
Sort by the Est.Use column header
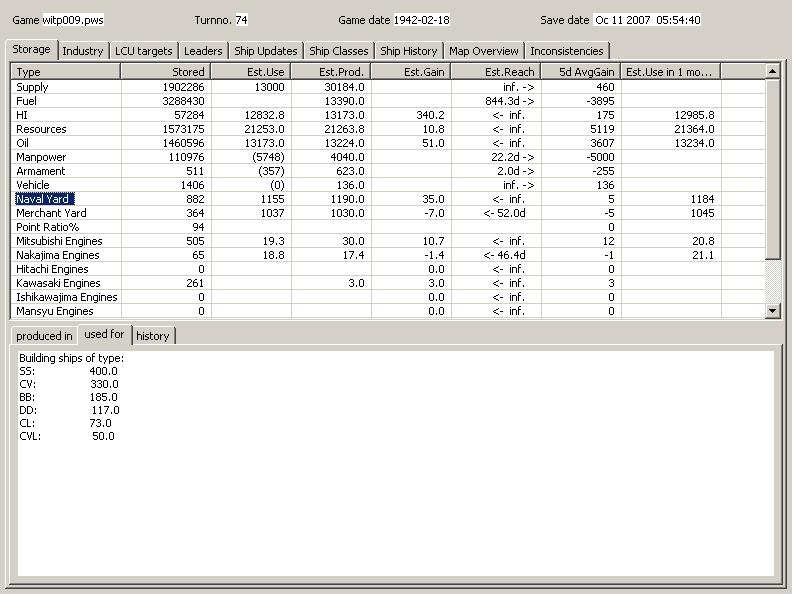(251, 72)
